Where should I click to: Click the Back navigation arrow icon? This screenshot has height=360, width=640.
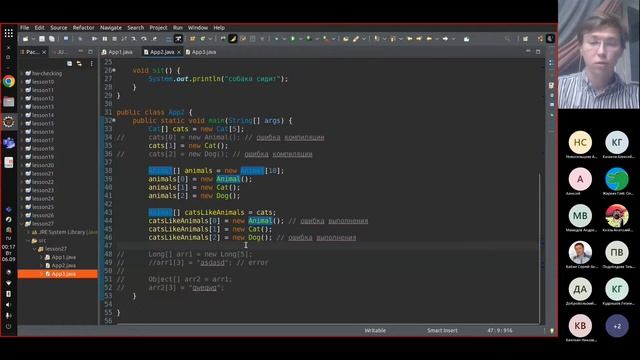pos(429,39)
